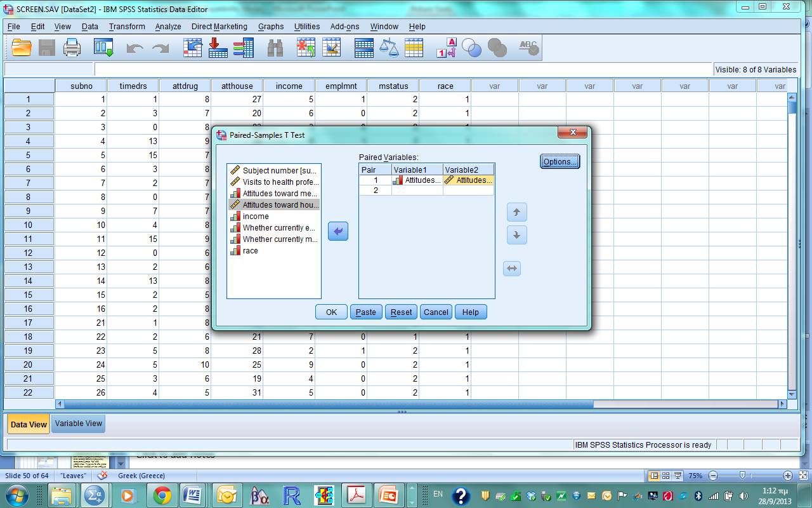Viewport: 812px width, 508px height.
Task: Swap paired variables double-arrow button
Action: point(512,269)
